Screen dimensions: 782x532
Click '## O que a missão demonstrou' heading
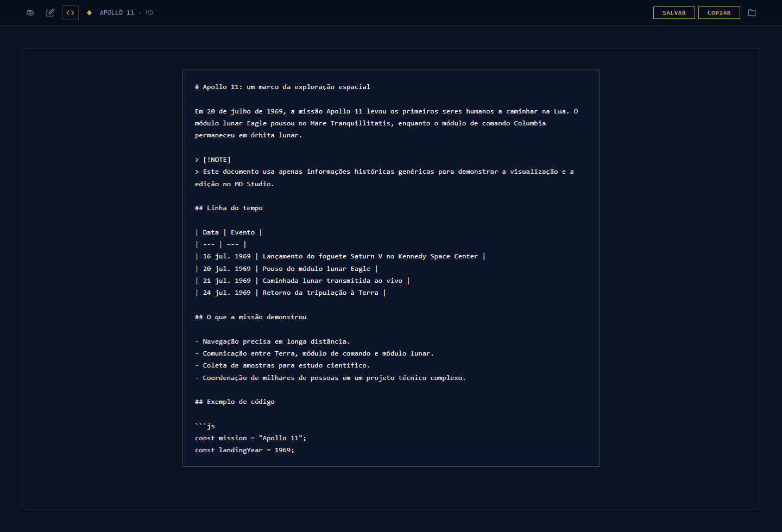251,317
